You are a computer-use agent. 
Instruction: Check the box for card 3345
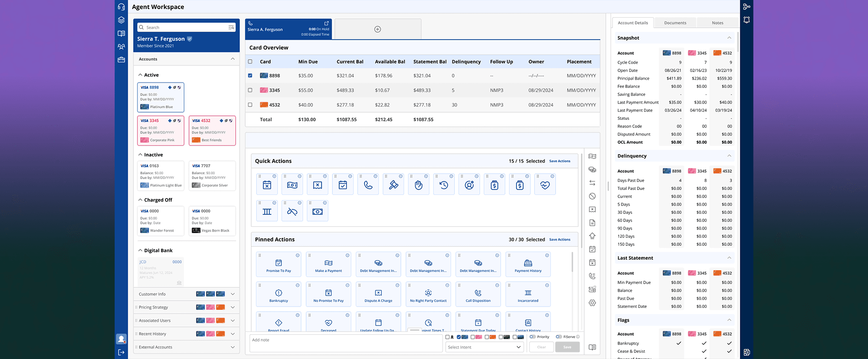(x=250, y=90)
